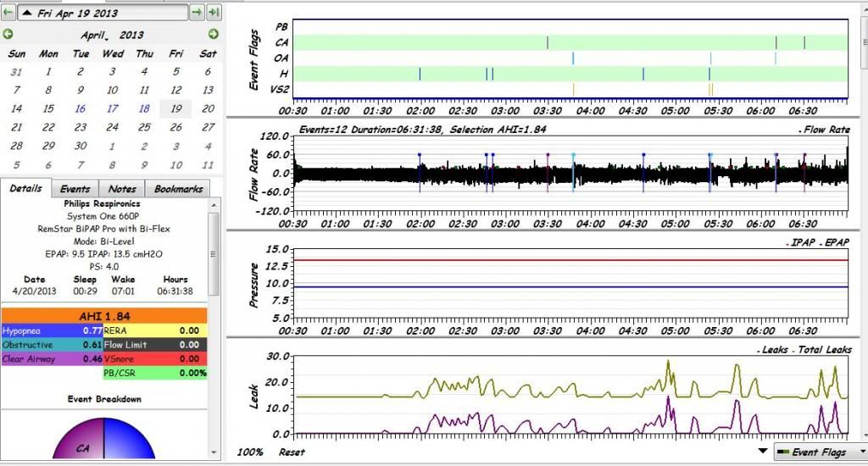Click the 2013 year selector
This screenshot has height=466, width=868.
coord(131,35)
